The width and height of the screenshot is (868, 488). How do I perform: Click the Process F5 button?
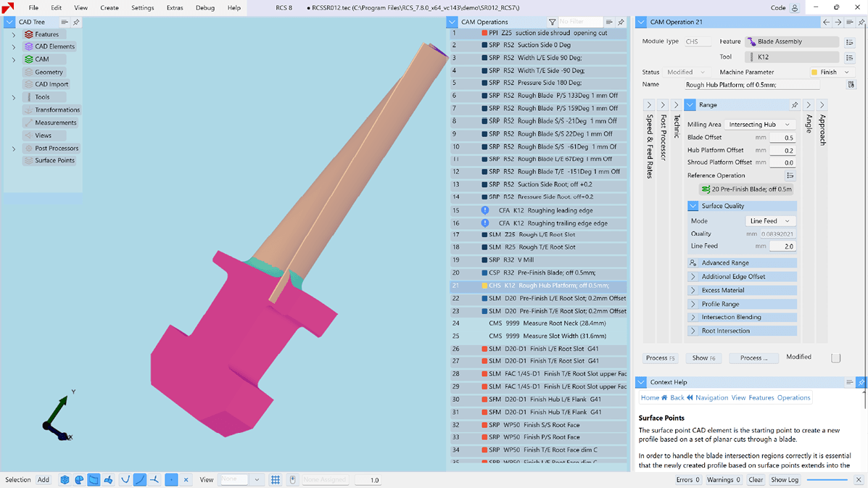tap(661, 358)
